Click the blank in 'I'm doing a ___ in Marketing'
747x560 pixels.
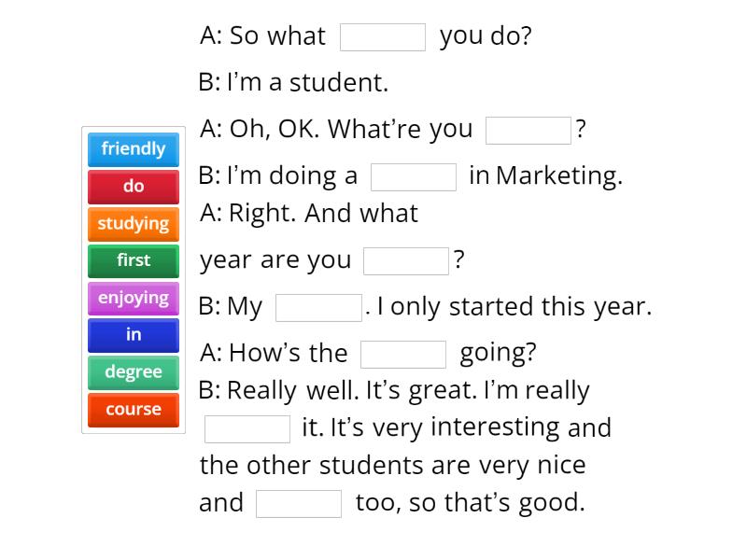[415, 175]
